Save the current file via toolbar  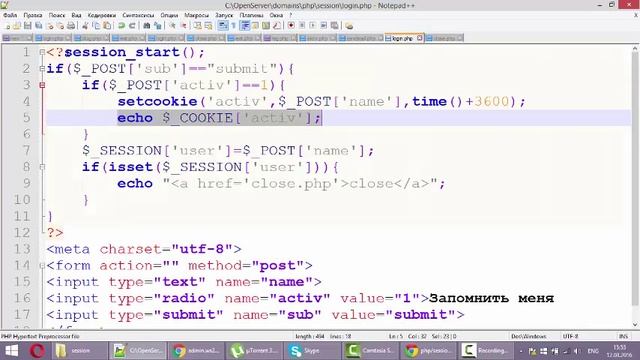click(27, 26)
